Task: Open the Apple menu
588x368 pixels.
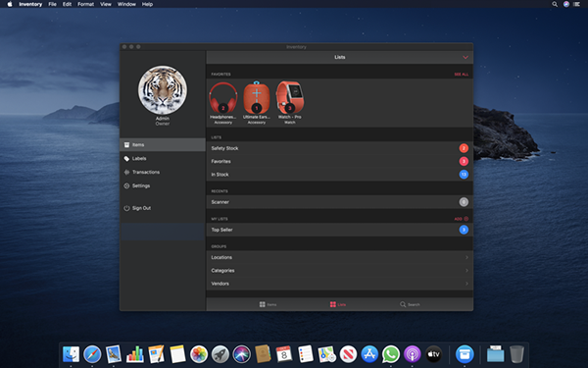Action: 10,4
